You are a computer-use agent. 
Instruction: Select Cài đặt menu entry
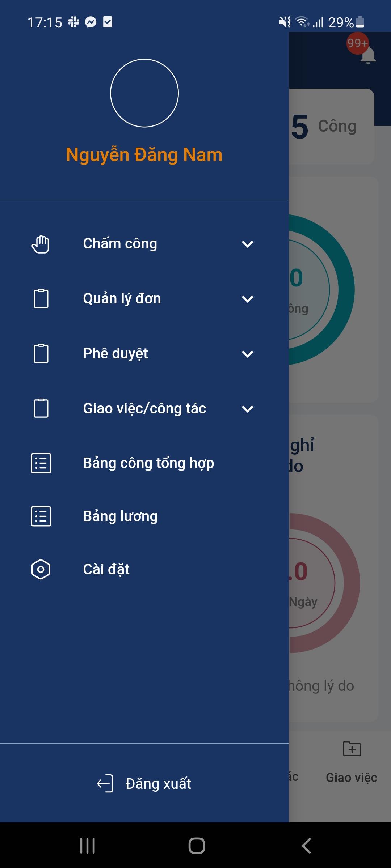coord(144,570)
